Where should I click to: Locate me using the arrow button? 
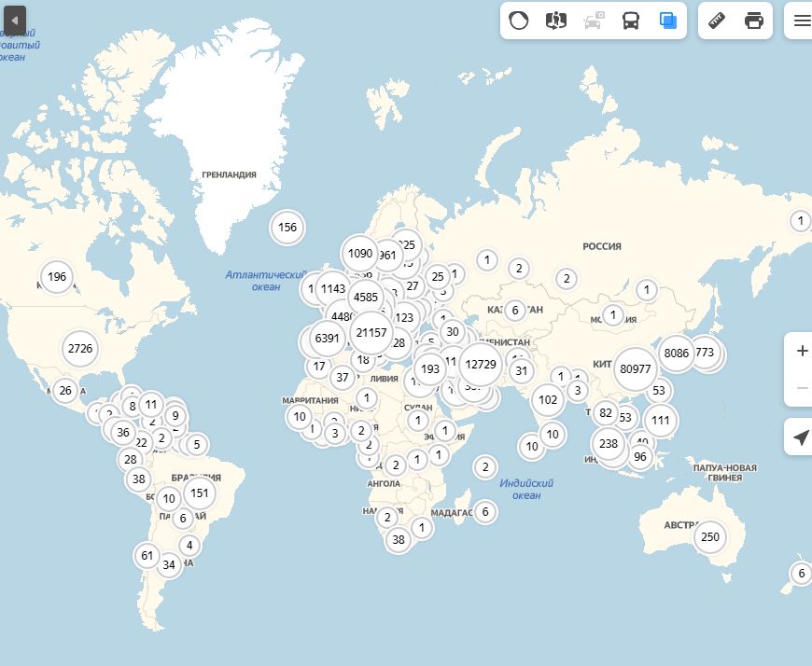(x=801, y=437)
